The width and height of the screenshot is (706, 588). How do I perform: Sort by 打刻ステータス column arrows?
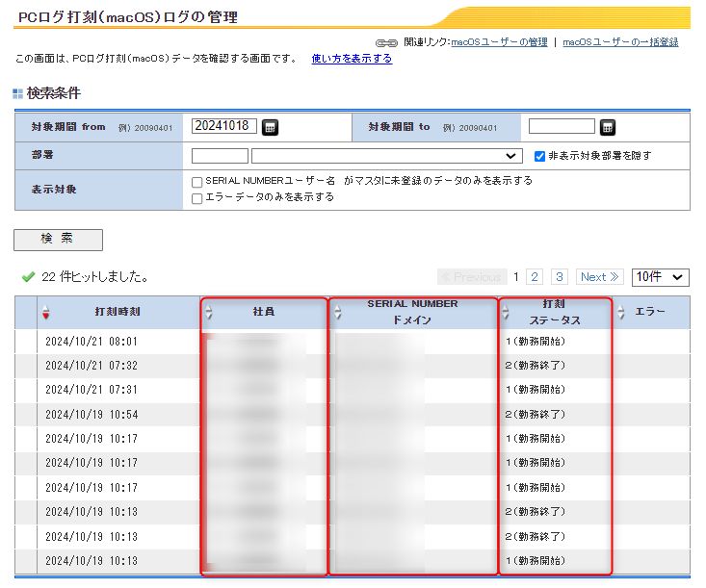point(506,312)
